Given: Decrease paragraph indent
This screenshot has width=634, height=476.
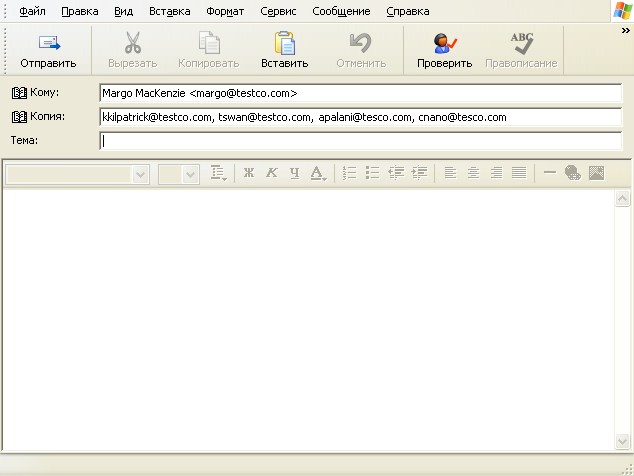Looking at the screenshot, I should 396,173.
